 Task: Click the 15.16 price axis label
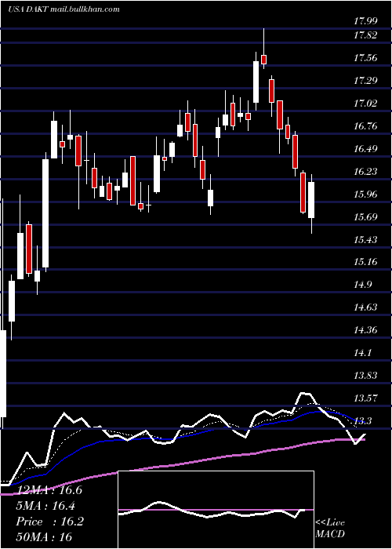pyautogui.click(x=365, y=262)
